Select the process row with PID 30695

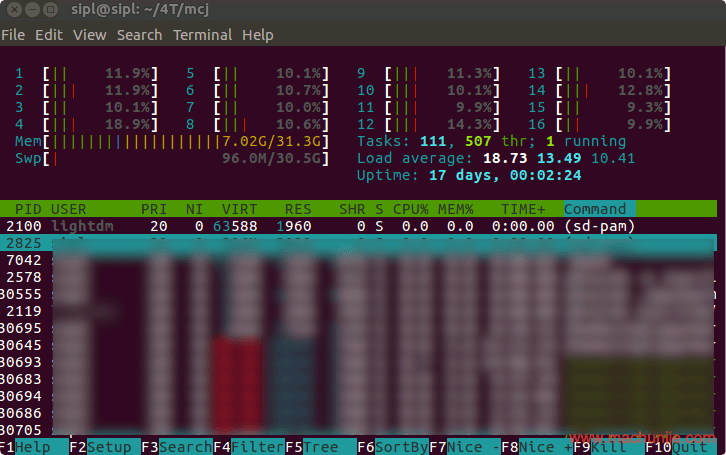(x=358, y=328)
